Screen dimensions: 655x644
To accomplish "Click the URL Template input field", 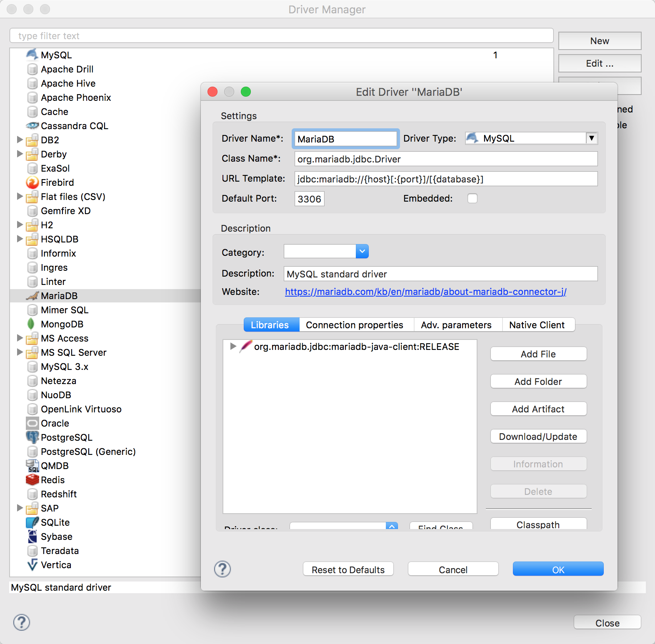I will point(446,179).
